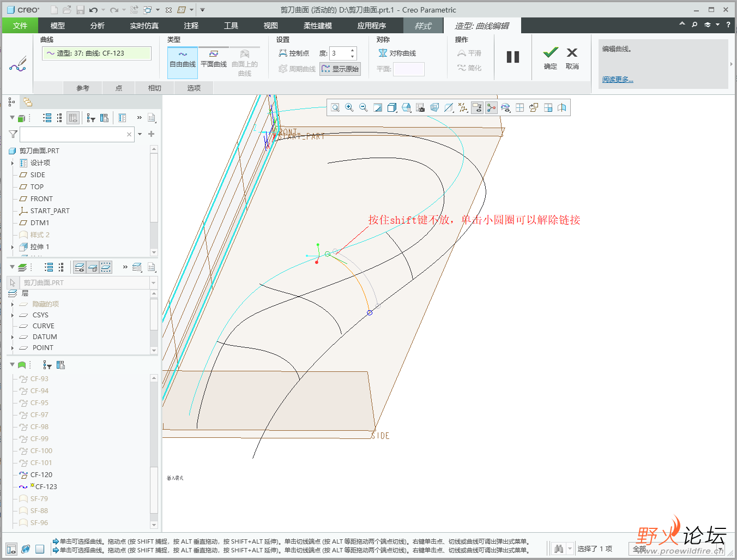
Task: Collapse the style tree panel arrow
Action: (12, 364)
